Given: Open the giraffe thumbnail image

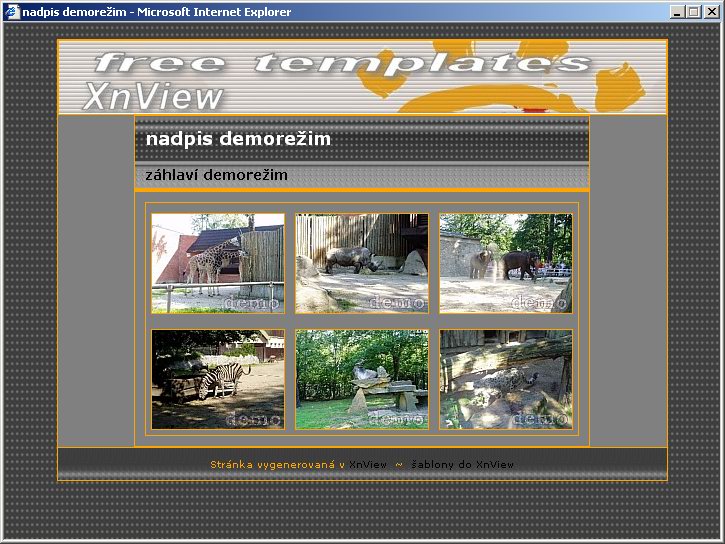Looking at the screenshot, I should 218,263.
